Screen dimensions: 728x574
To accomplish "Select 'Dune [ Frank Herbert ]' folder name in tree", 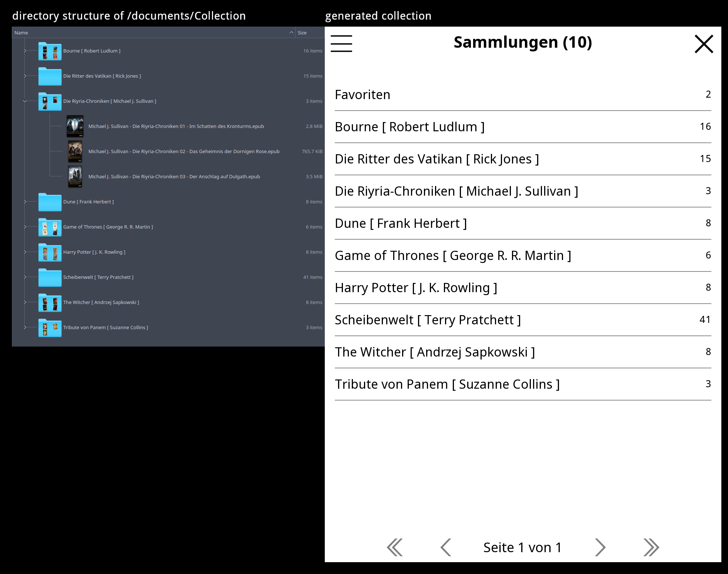I will (88, 202).
